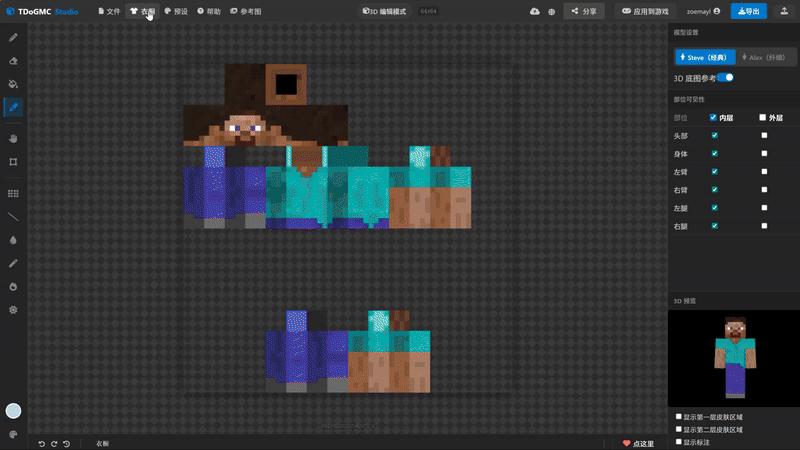Open the 文件 menu

(109, 11)
